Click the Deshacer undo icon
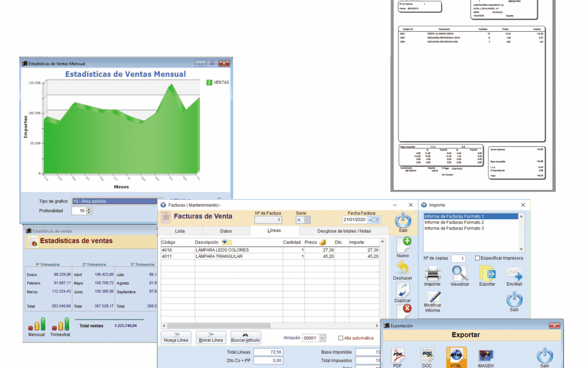This screenshot has width=588, height=368. point(403,268)
